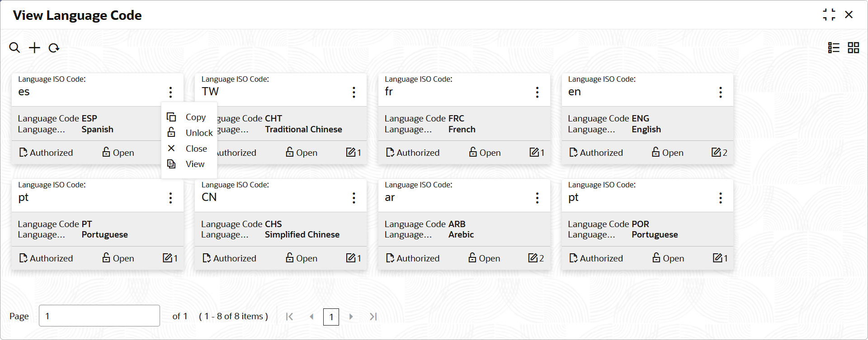Click the search magnifier icon

[x=14, y=47]
